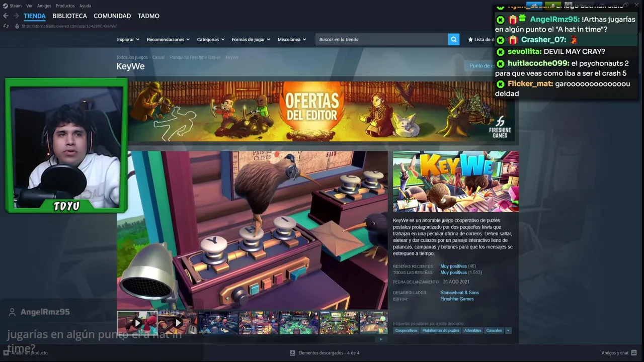Click the KeyWe breadcrumb link
The image size is (644, 362).
tap(232, 57)
